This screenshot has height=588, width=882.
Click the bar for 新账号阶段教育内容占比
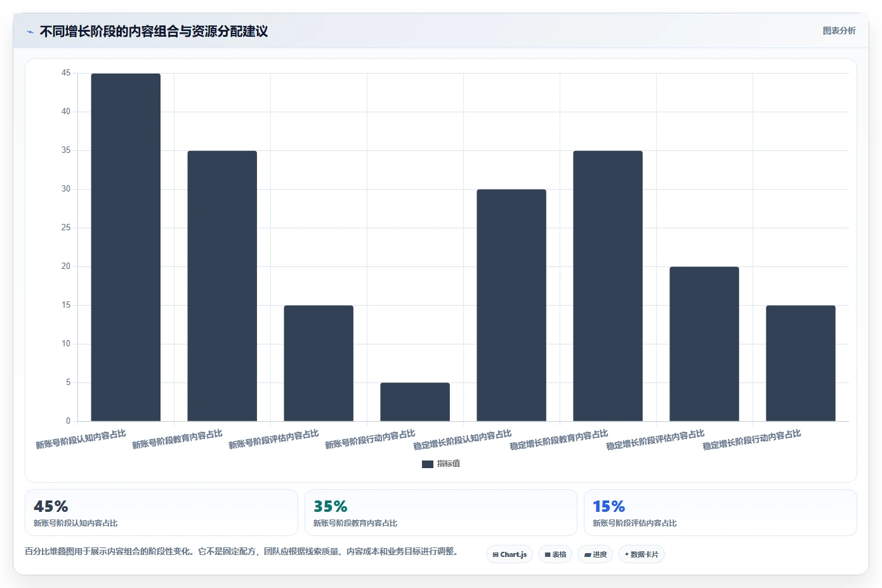click(x=222, y=286)
